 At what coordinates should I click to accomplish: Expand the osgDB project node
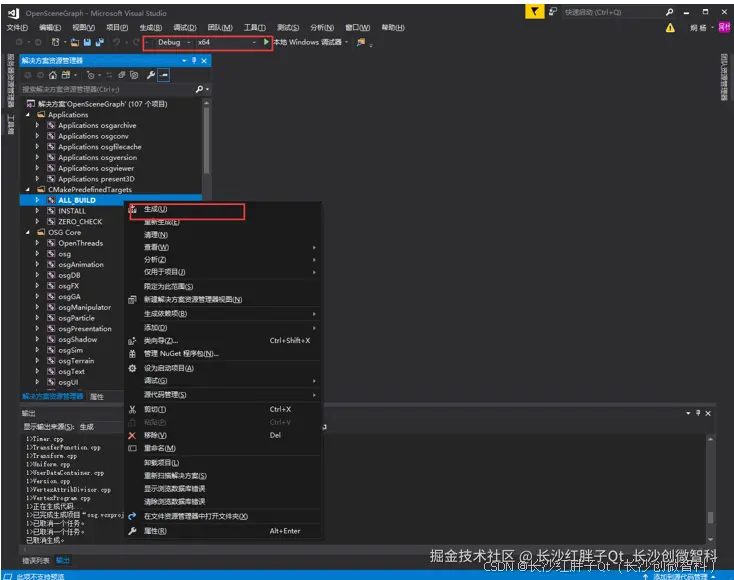[x=37, y=275]
